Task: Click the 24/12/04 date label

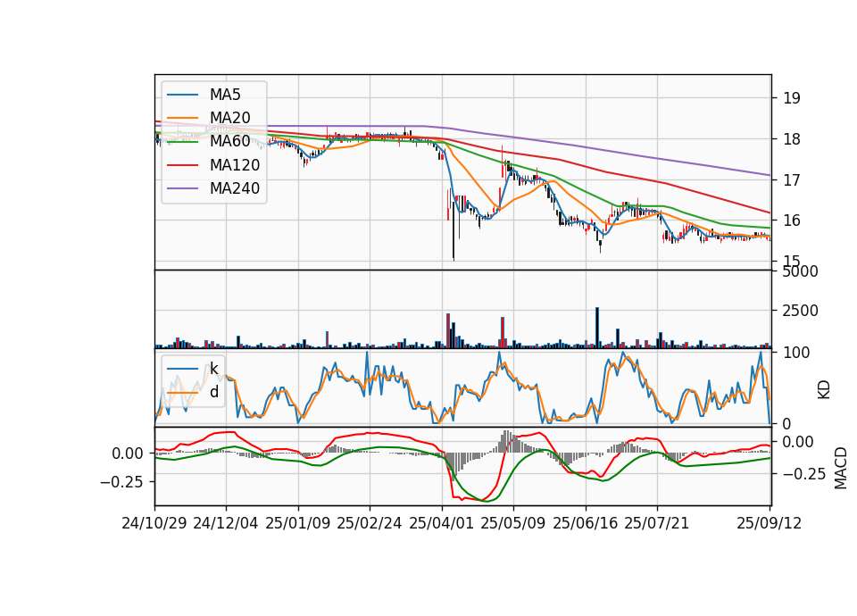Action: (226, 523)
